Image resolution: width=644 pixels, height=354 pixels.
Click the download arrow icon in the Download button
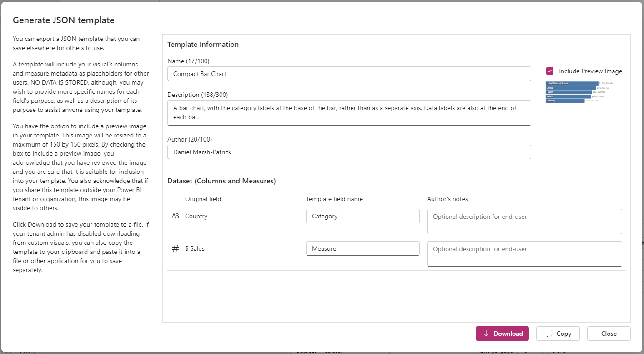(x=486, y=334)
